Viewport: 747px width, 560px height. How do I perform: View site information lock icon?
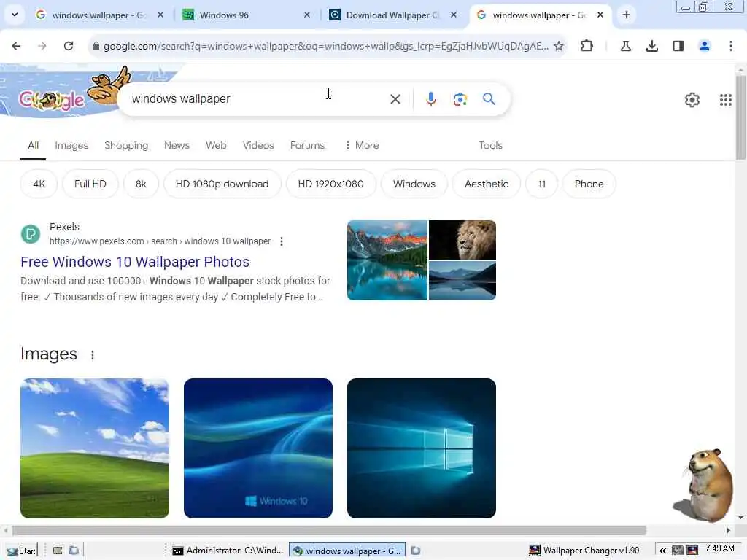96,46
